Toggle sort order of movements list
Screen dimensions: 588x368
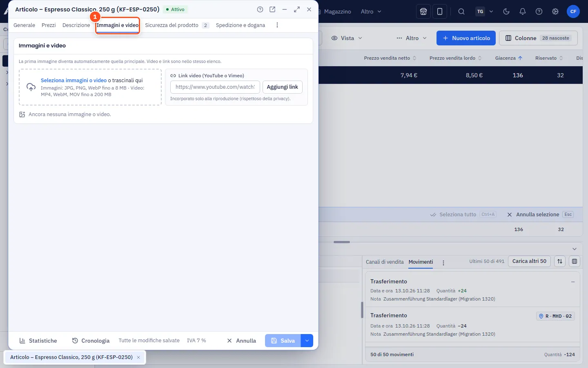560,261
